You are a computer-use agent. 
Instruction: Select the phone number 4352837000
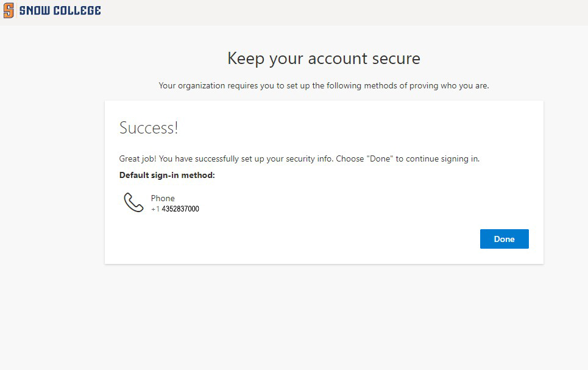[x=180, y=209]
